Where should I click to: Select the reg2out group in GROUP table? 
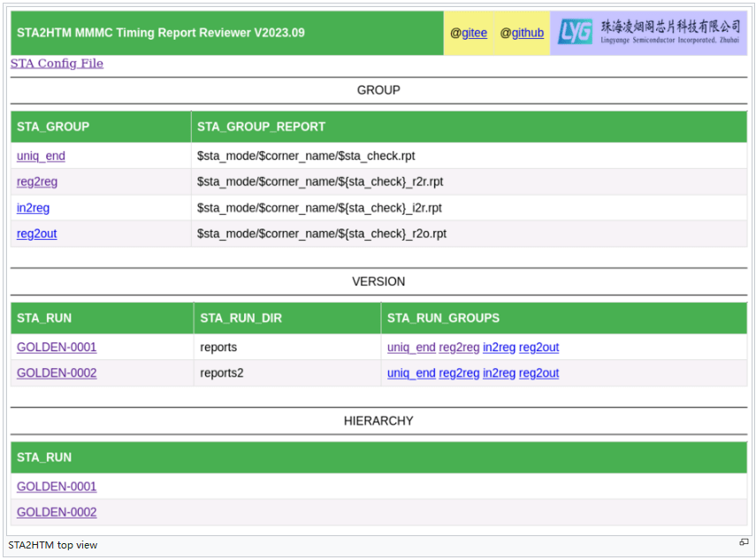(37, 234)
